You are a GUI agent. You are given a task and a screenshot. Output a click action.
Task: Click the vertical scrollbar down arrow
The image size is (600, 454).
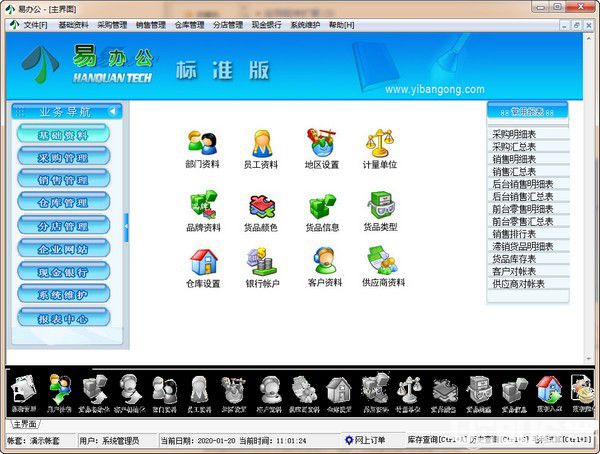[589, 359]
